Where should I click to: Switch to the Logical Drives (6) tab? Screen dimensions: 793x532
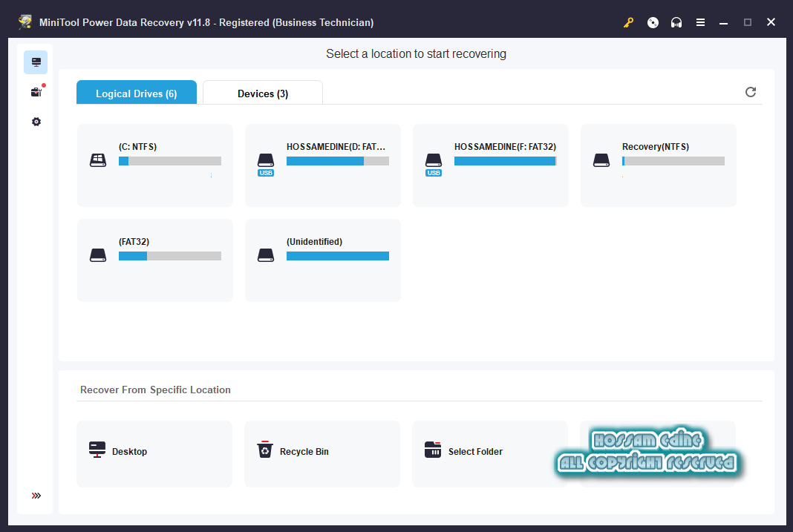point(137,93)
